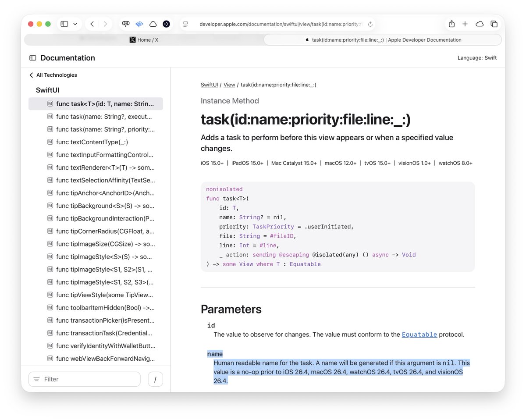Open func verifyIdentityWithWalletButt... row

(96, 345)
